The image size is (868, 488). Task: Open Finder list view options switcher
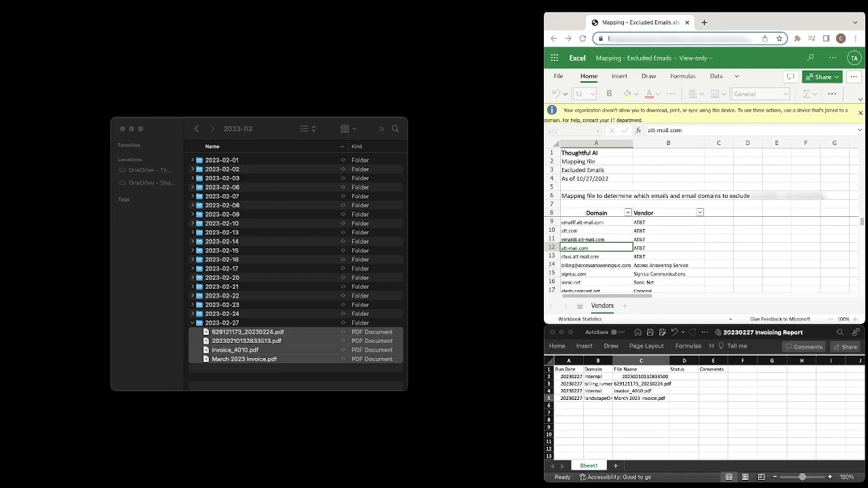pos(309,129)
